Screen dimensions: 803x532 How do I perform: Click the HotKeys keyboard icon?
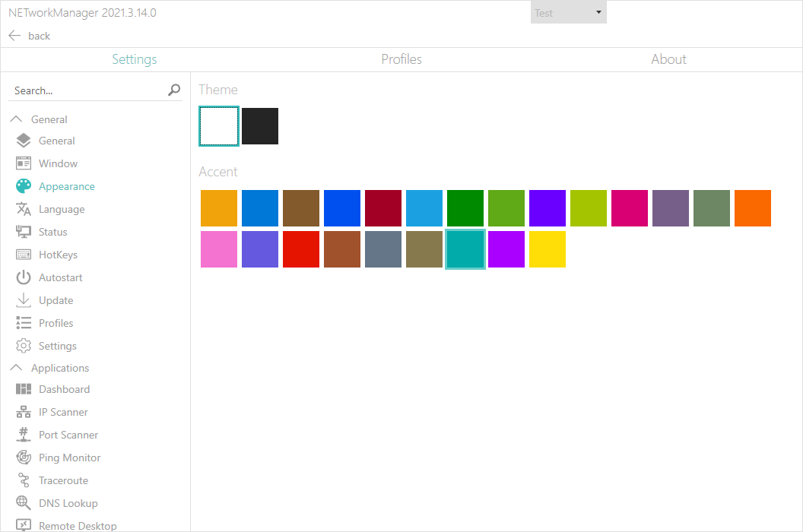(x=24, y=255)
